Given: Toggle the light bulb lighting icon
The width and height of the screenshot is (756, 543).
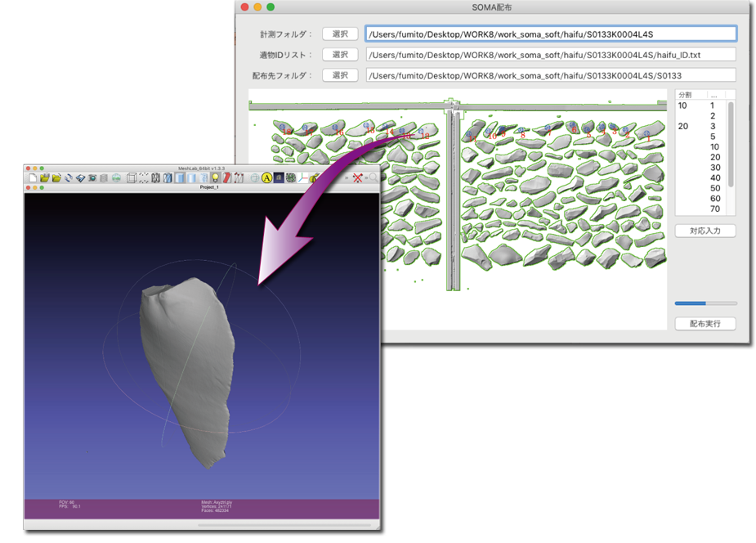Looking at the screenshot, I should click(x=216, y=177).
